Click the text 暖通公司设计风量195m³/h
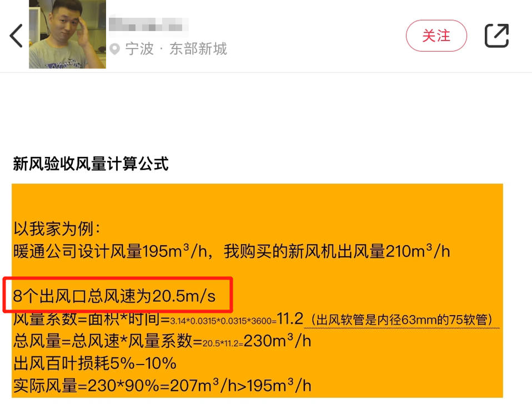 111,251
